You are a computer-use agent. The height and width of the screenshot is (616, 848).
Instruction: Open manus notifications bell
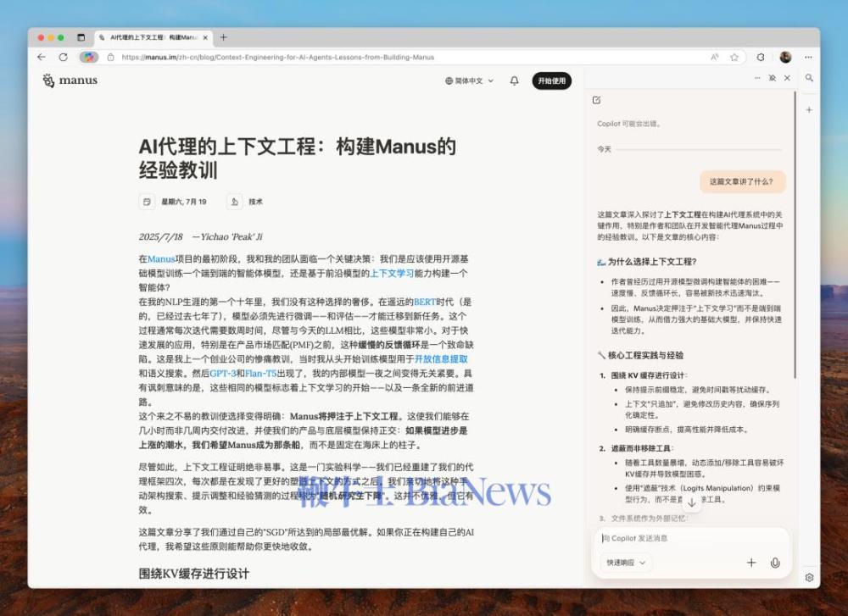tap(515, 80)
